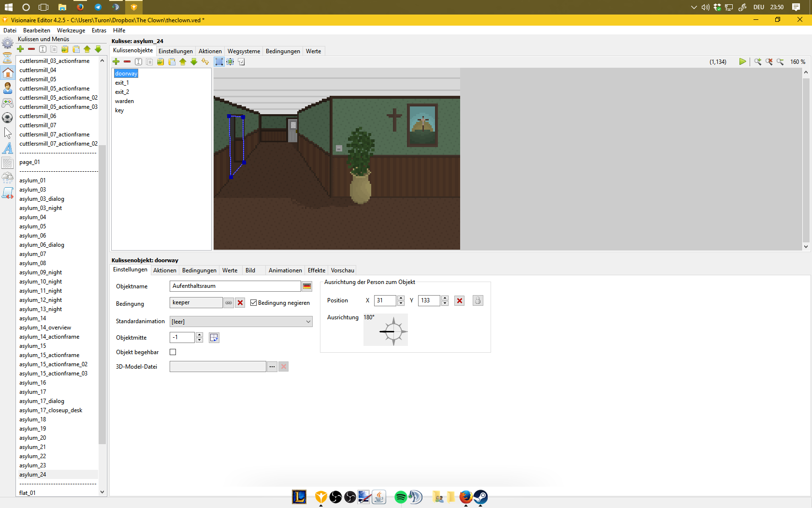
Task: Switch to the scene Einstellungen tab
Action: pyautogui.click(x=175, y=51)
